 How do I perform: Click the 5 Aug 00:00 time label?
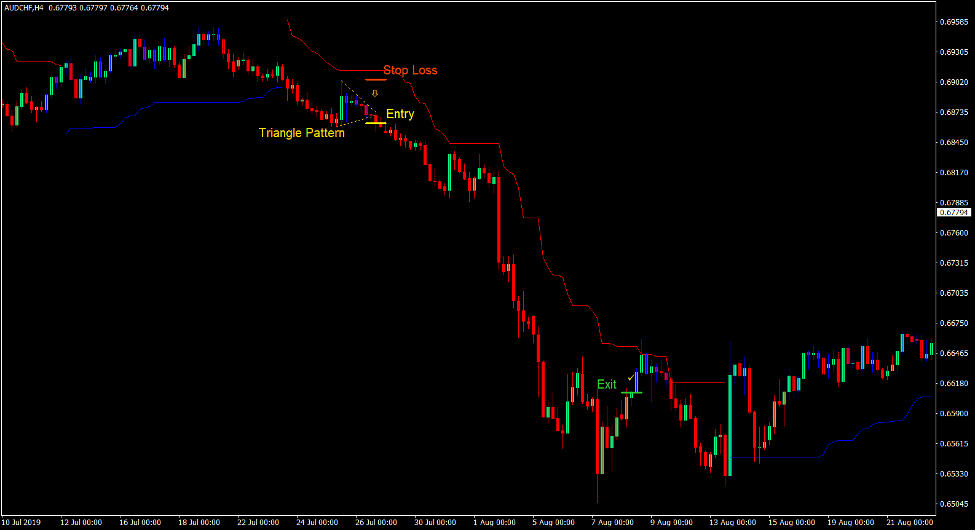(x=553, y=522)
